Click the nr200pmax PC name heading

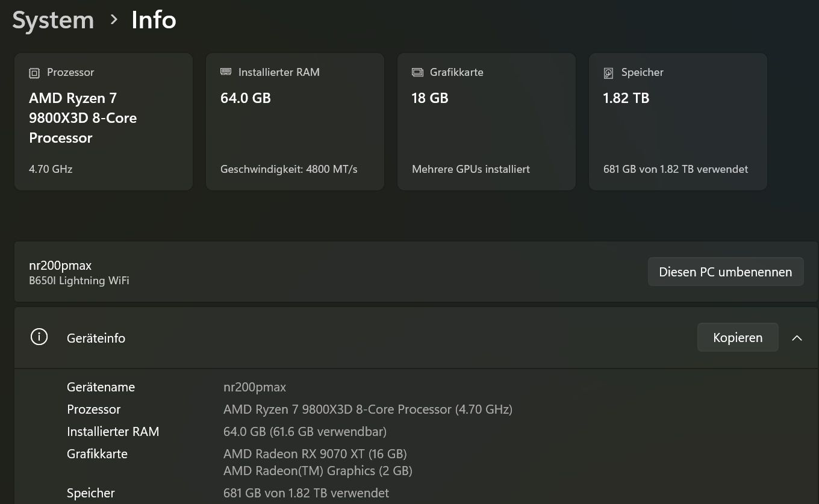60,266
